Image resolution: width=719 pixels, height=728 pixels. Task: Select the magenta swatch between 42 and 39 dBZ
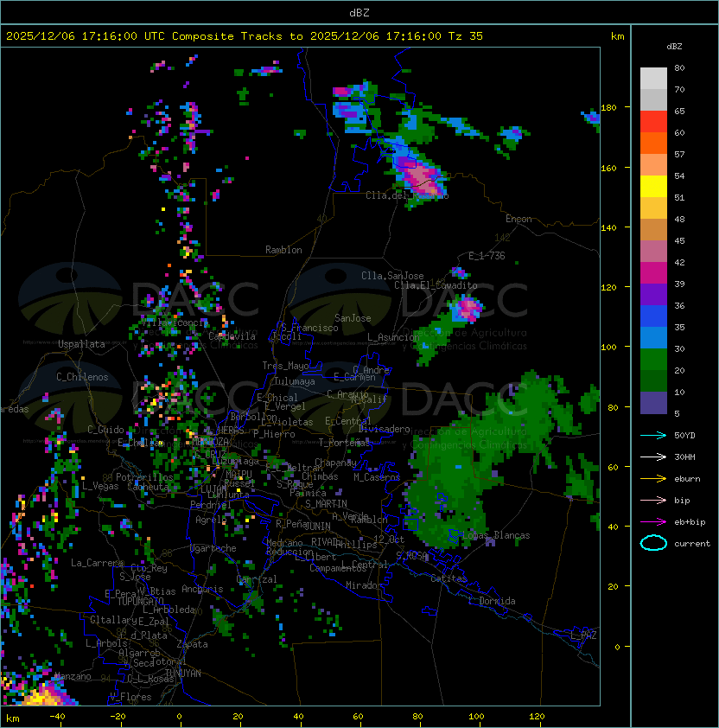pyautogui.click(x=653, y=273)
